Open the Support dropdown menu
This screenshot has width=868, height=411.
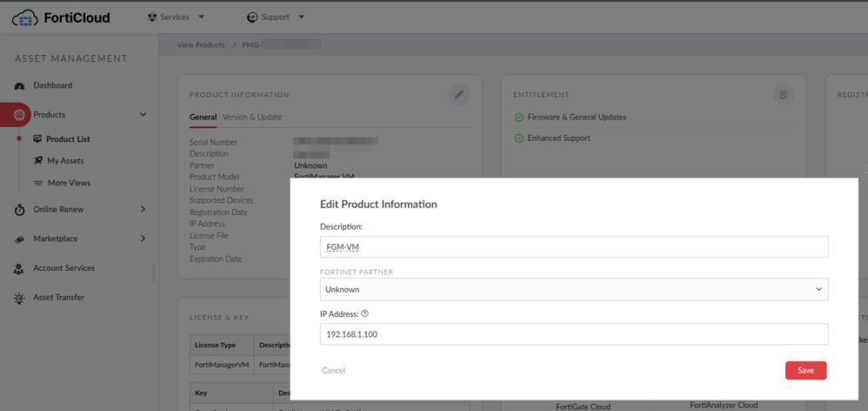tap(276, 17)
